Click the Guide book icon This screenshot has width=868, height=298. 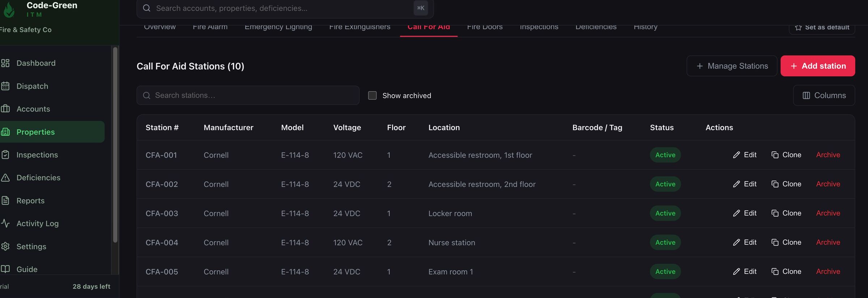5,269
